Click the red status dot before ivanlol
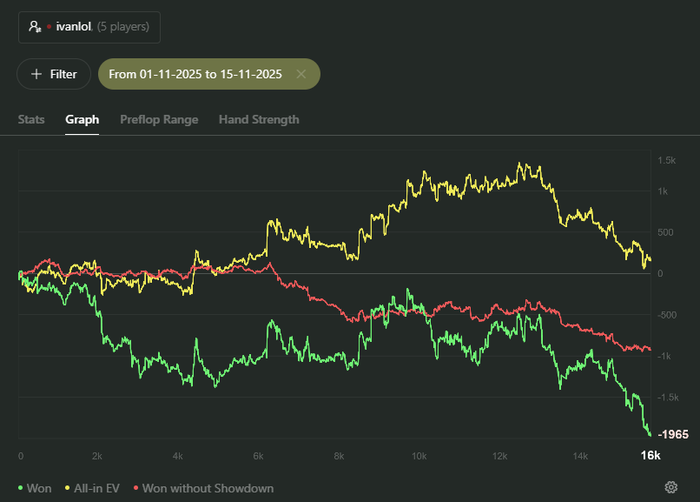This screenshot has height=502, width=700. [x=49, y=26]
